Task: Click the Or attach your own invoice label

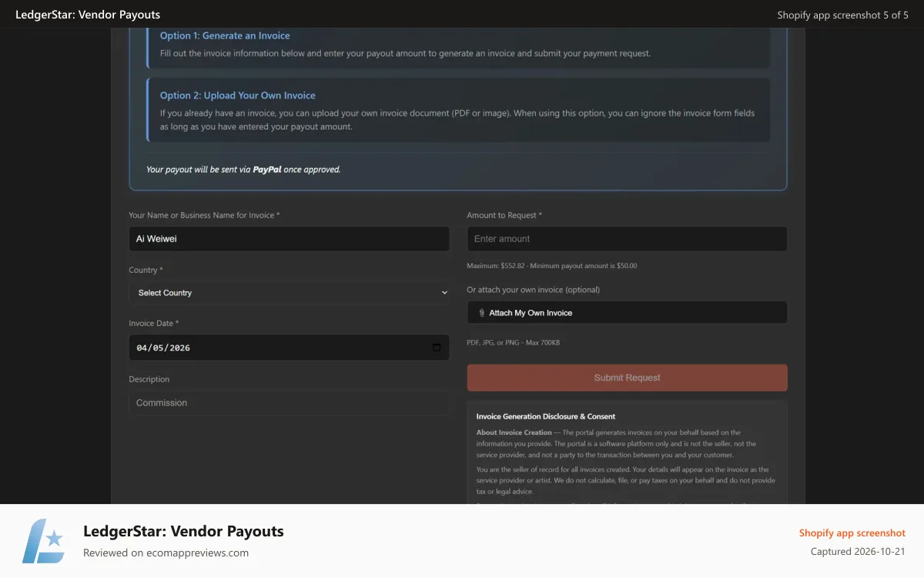Action: (534, 290)
